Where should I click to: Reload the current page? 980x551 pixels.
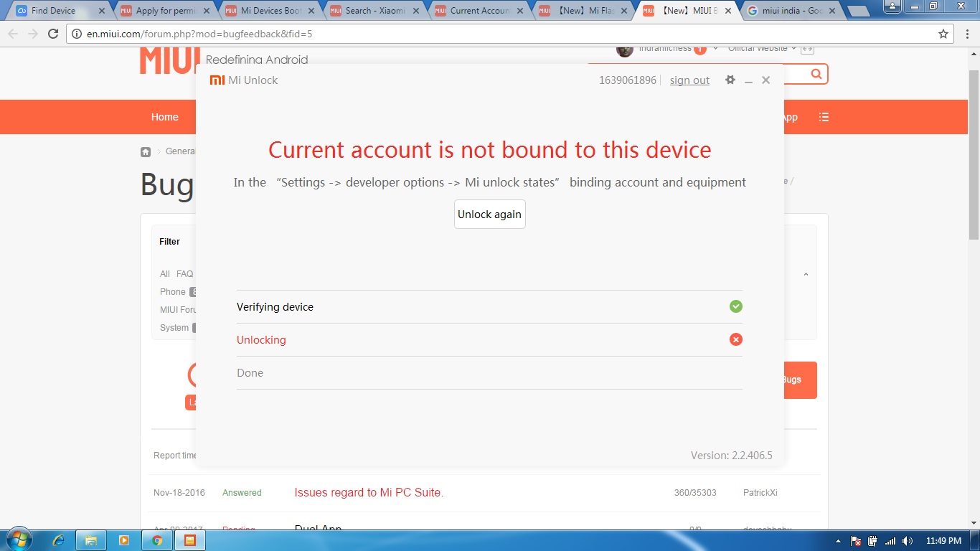click(x=53, y=34)
